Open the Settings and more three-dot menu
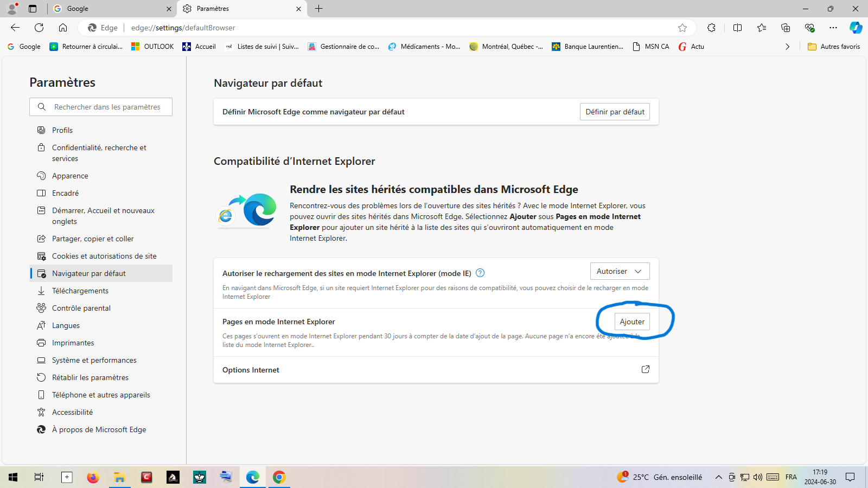 [833, 28]
